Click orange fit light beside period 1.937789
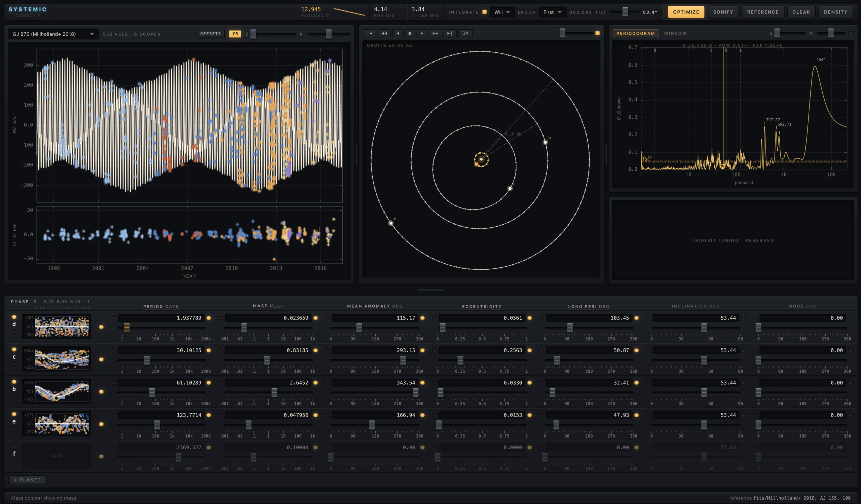This screenshot has width=861, height=504. click(x=209, y=318)
